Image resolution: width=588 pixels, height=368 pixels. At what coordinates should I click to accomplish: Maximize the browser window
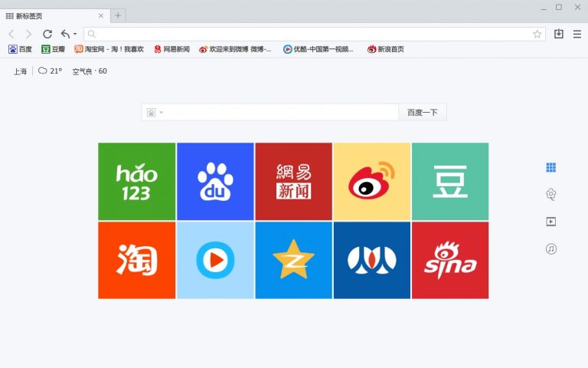point(559,7)
